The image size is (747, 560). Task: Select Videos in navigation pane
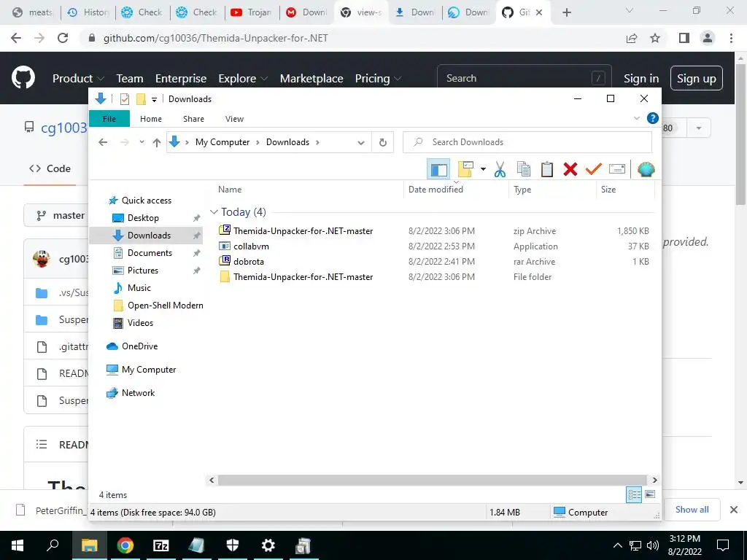[140, 323]
